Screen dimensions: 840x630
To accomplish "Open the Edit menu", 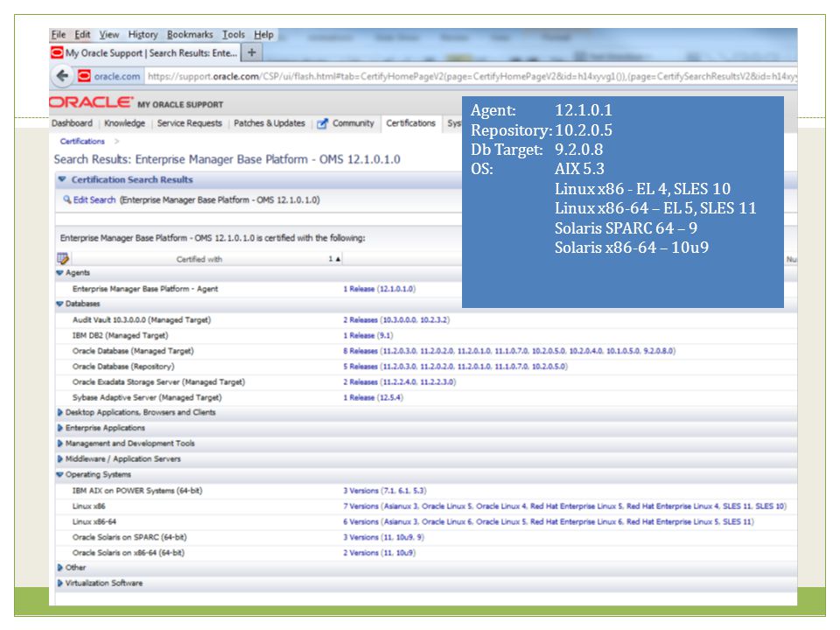I will point(82,34).
